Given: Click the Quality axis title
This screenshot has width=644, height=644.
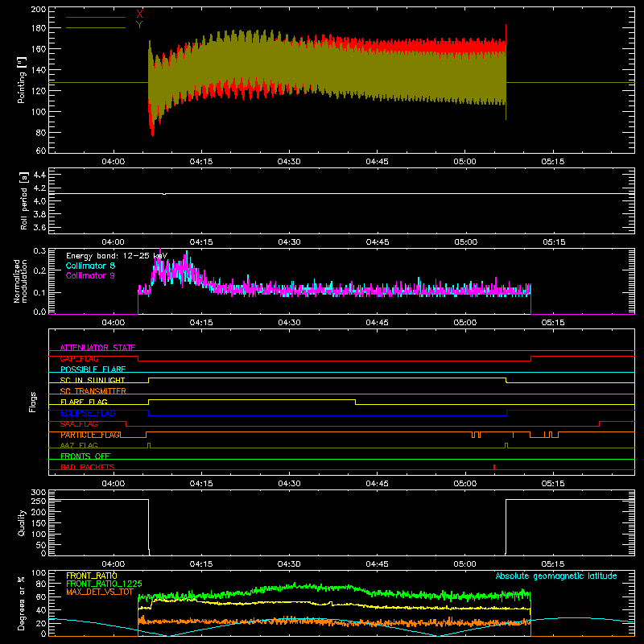Looking at the screenshot, I should 22,522.
